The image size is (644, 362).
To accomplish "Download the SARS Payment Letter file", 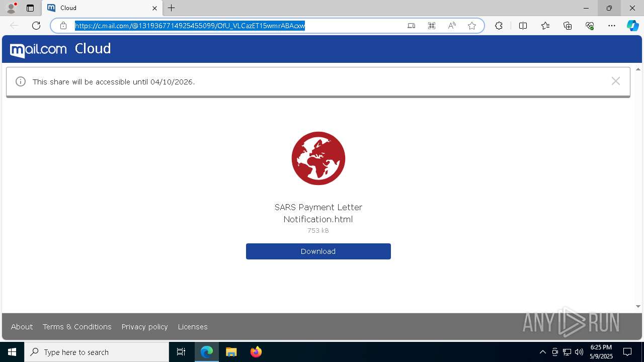I will click(x=318, y=251).
